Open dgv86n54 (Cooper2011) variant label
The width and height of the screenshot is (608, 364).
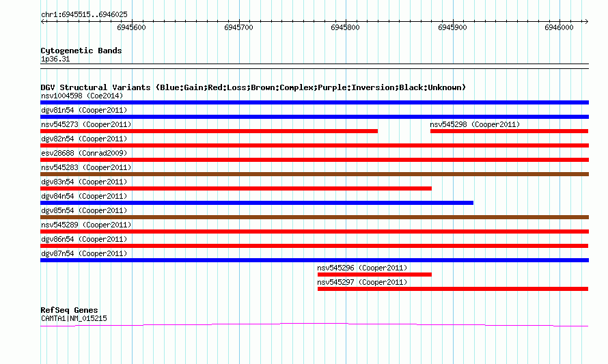pyautogui.click(x=84, y=239)
